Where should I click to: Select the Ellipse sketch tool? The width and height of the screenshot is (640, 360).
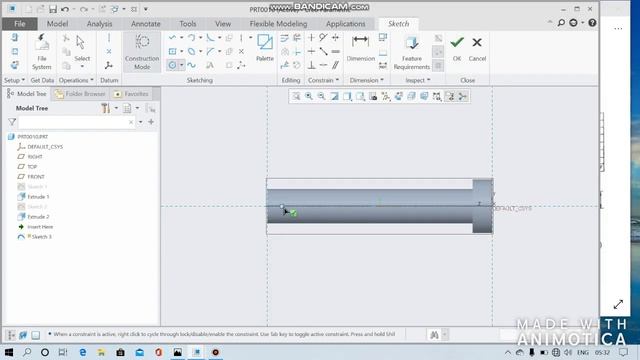(x=191, y=51)
